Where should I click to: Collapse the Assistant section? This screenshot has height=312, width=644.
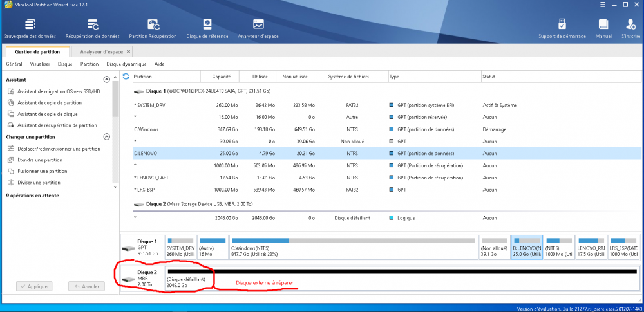pos(107,80)
